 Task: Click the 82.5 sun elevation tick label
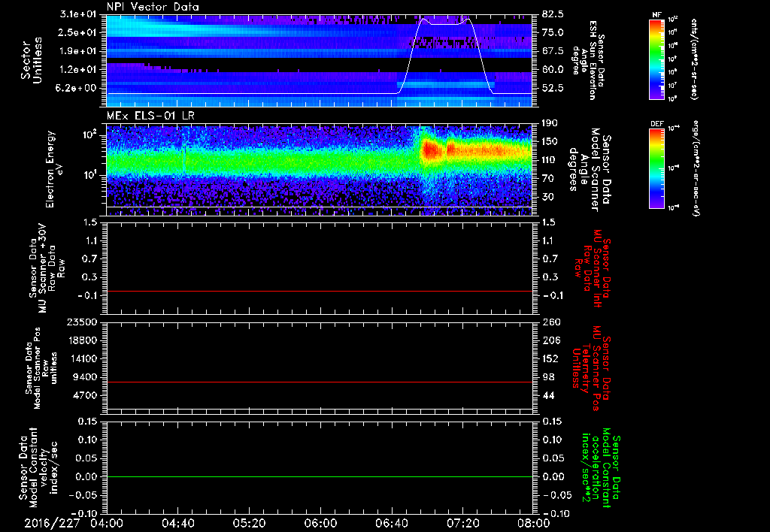[x=553, y=14]
